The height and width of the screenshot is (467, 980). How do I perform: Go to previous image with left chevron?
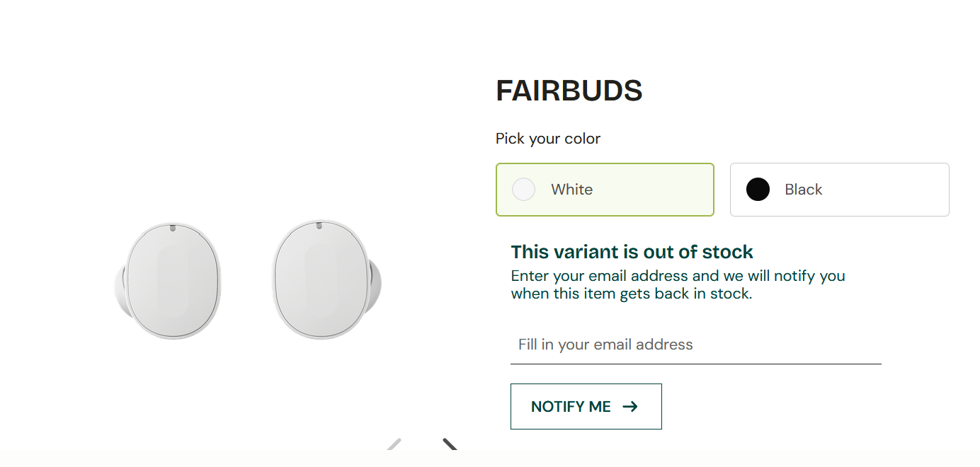(x=394, y=445)
